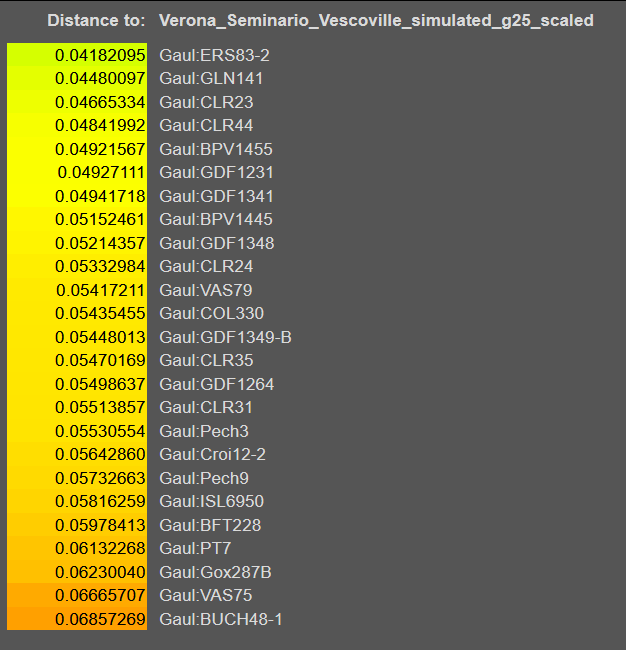Select the Gaul:GLN141 entry
This screenshot has height=650, width=626.
pos(211,78)
